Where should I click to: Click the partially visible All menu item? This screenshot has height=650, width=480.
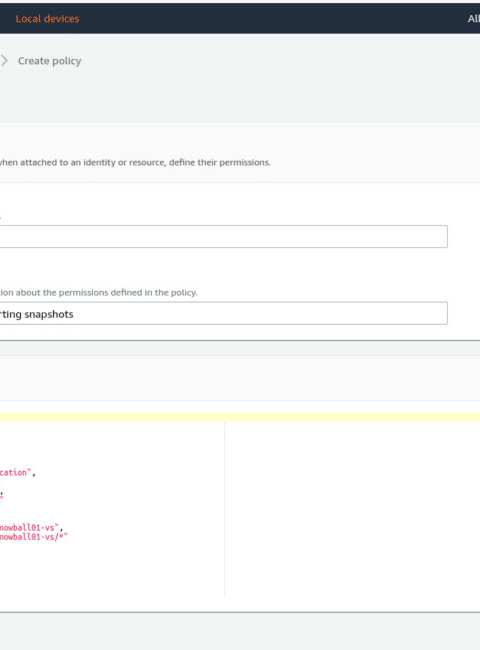[474, 19]
